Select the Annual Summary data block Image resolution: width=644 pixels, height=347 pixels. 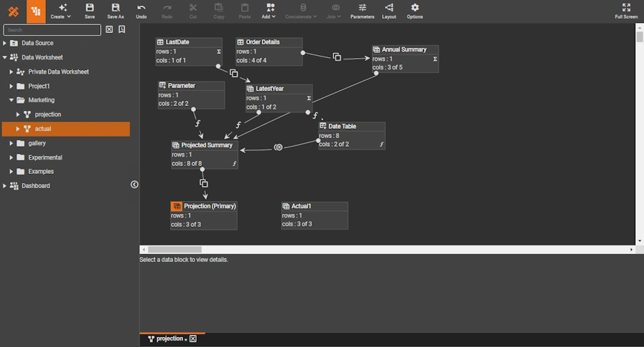404,50
